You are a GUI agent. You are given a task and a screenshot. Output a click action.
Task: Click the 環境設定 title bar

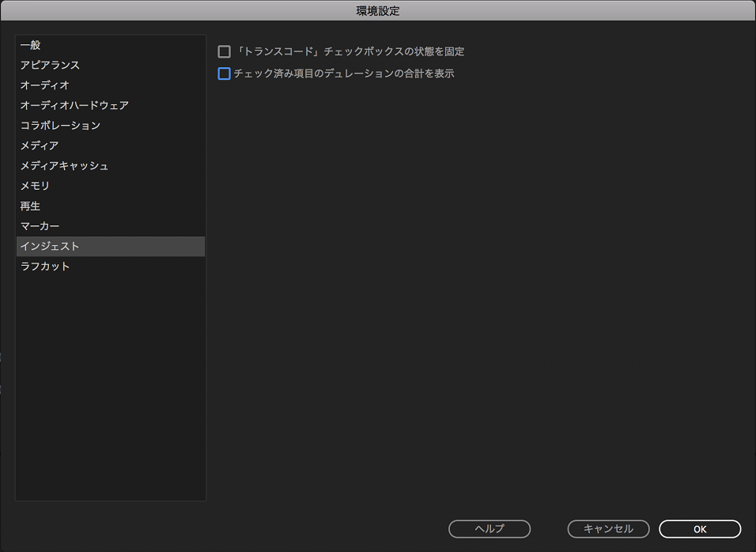coord(378,10)
